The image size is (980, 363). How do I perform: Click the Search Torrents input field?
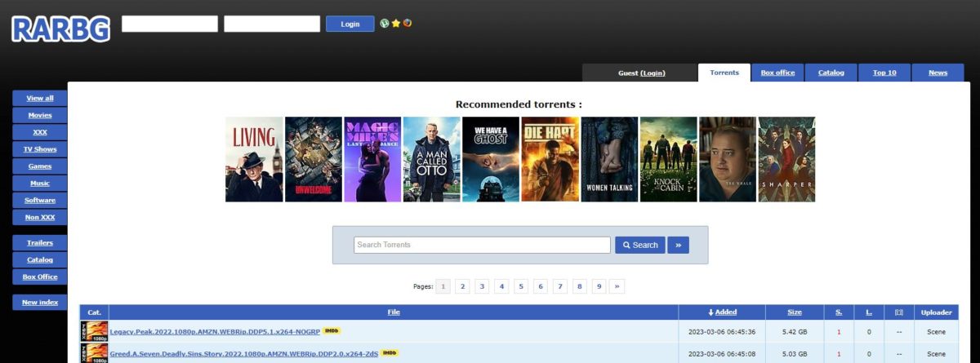[482, 245]
